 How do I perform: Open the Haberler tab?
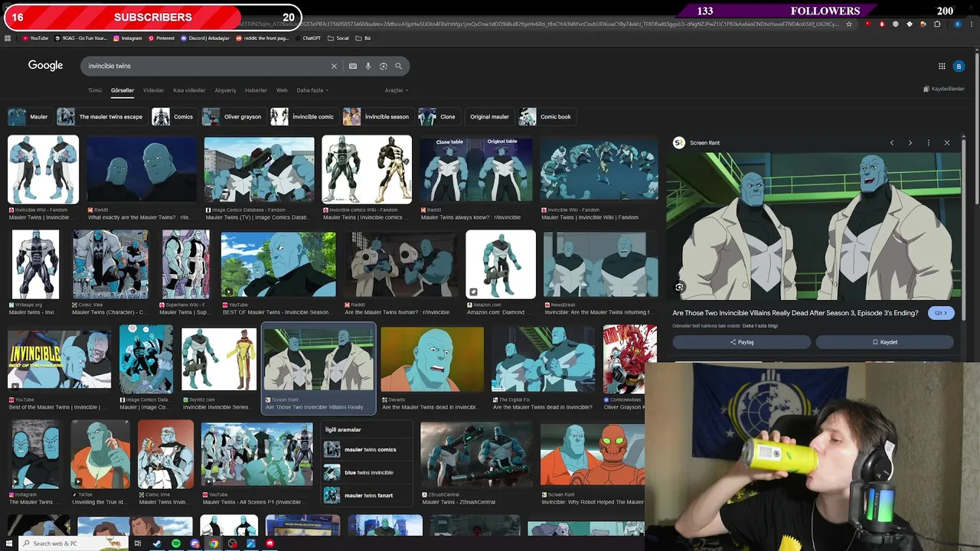(x=256, y=90)
